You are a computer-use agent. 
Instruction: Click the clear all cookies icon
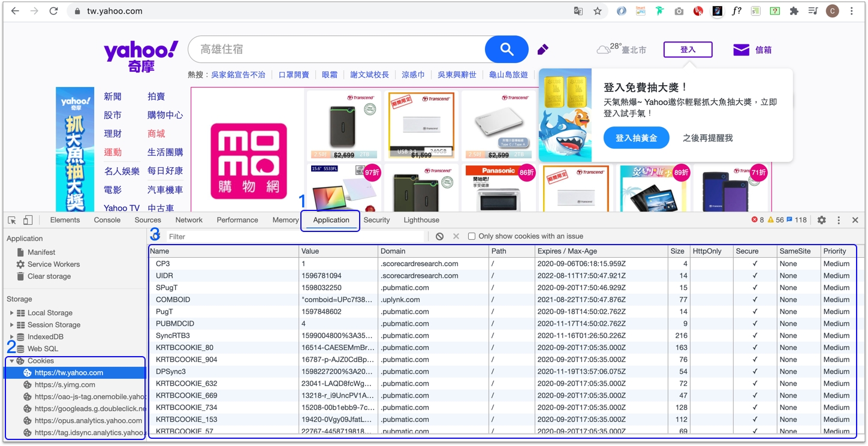(x=439, y=237)
